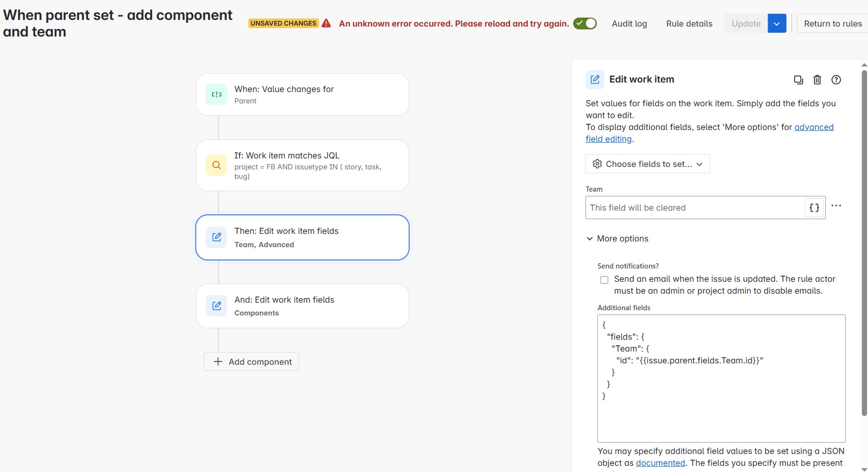Click the 'An unknown error occurred' message
868x472 pixels.
pos(454,24)
